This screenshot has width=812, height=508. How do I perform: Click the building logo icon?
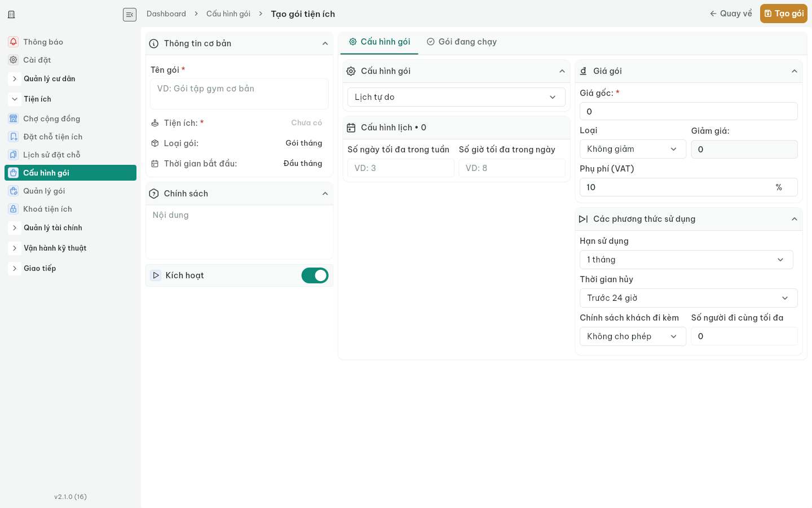11,15
